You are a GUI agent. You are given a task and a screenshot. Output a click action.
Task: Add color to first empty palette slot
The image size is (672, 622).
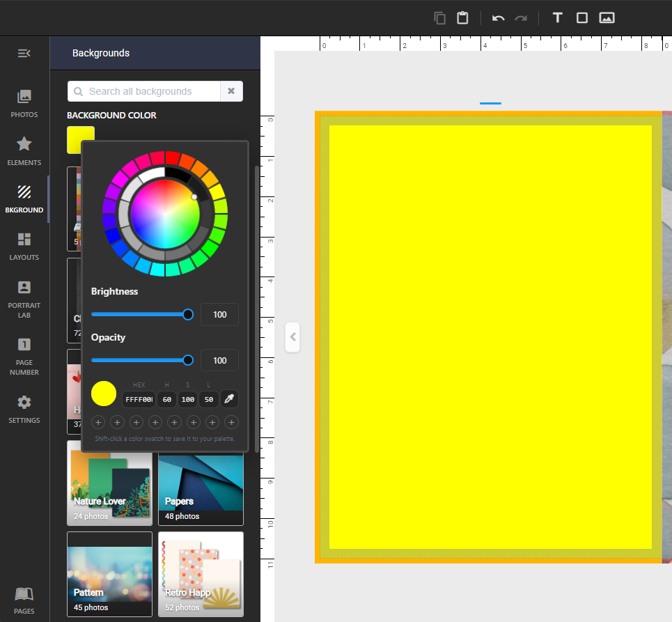pos(98,422)
